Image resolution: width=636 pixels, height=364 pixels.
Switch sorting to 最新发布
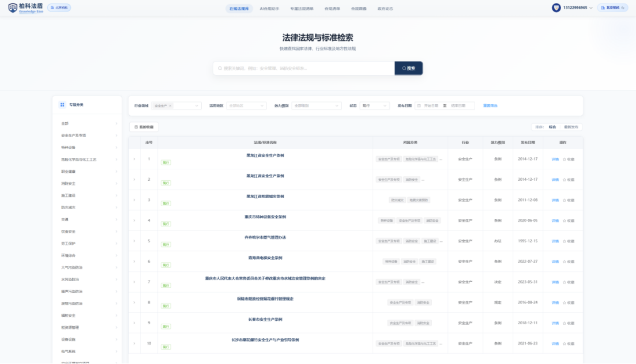coord(571,127)
